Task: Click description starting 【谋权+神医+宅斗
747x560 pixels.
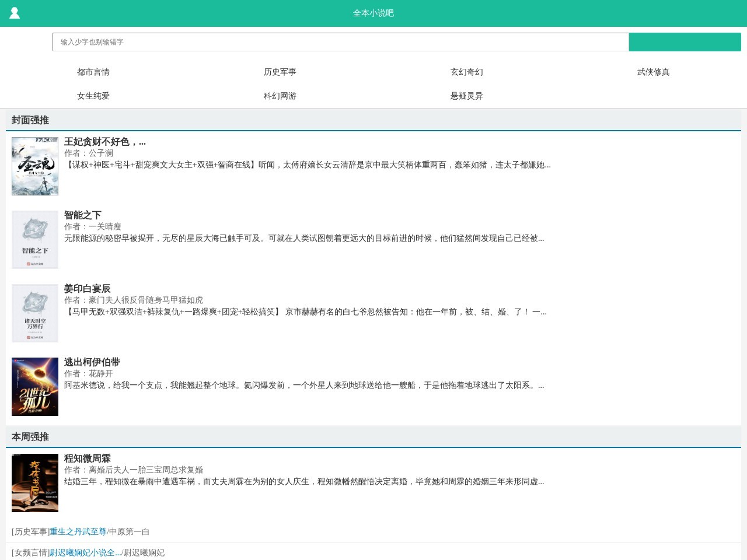Action: pos(308,164)
